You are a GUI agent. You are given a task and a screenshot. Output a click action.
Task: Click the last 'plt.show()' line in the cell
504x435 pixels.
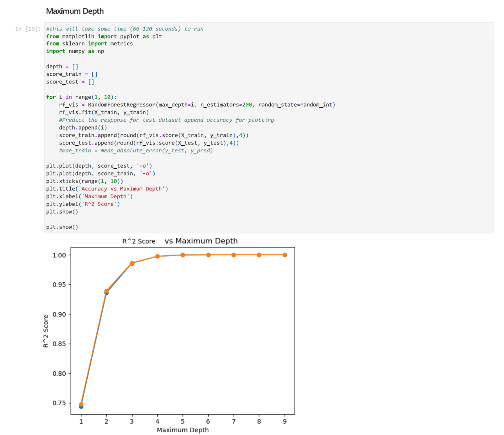62,227
